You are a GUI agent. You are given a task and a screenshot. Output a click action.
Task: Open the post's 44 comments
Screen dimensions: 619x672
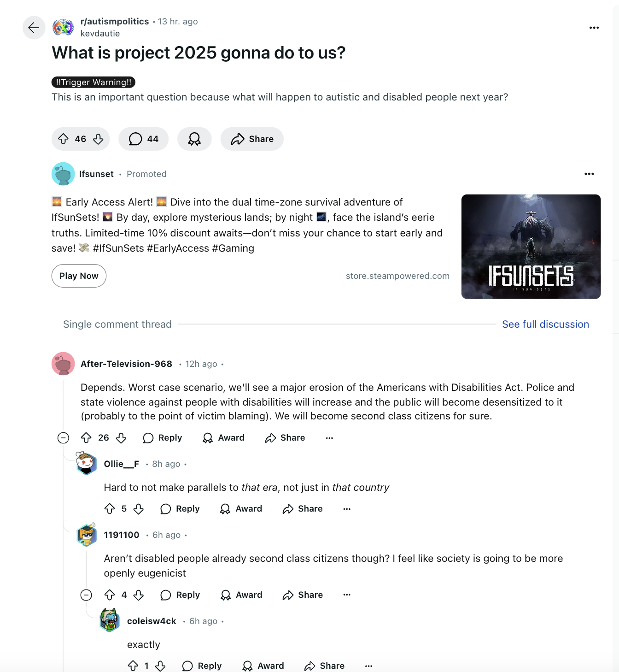(143, 139)
